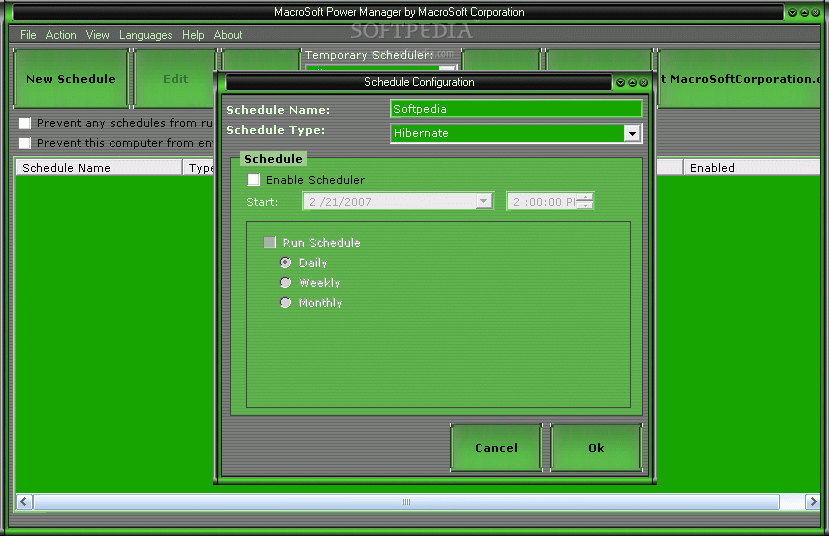Click the horizontal scrollbar thumb
Image resolution: width=829 pixels, height=536 pixels.
point(406,502)
